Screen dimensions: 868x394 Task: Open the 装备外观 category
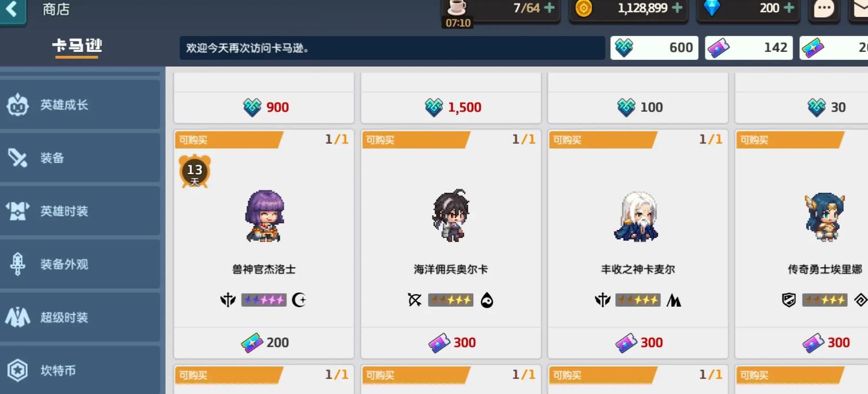pos(80,264)
